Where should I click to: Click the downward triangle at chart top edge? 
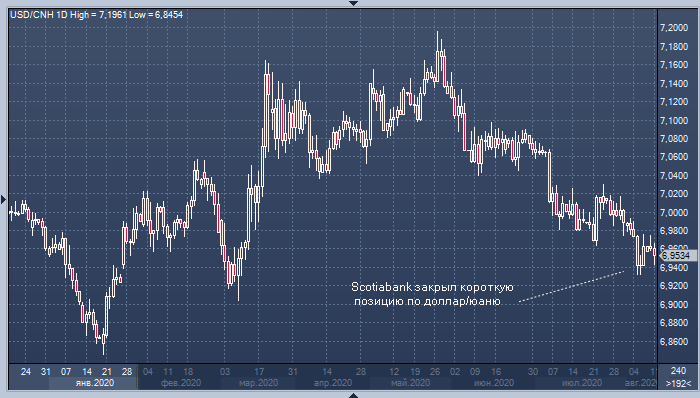click(353, 3)
